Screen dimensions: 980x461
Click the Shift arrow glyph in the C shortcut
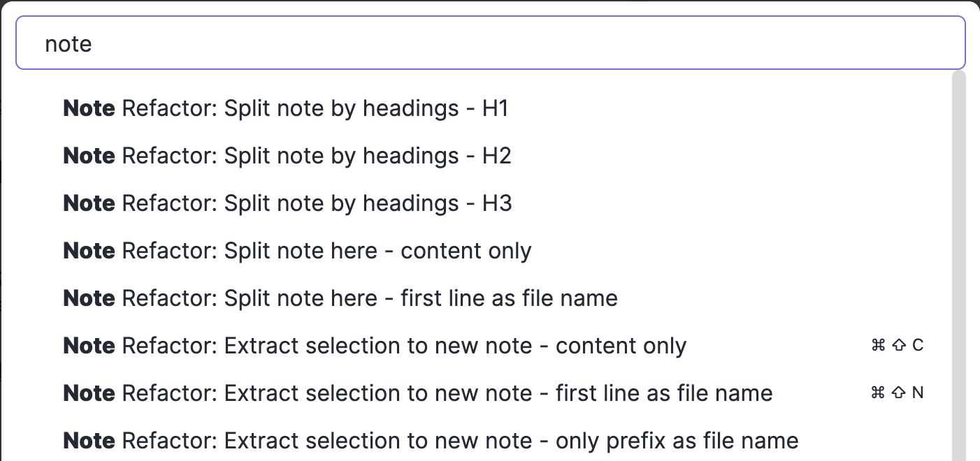[x=899, y=345]
